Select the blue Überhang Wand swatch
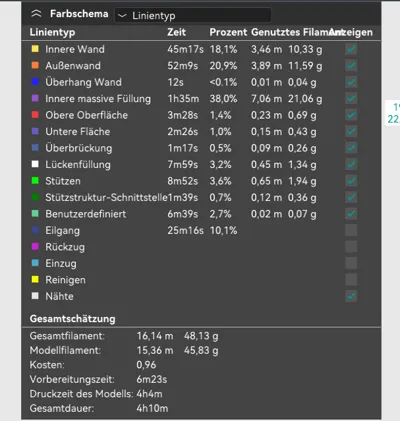The height and width of the screenshot is (421, 400). click(35, 82)
